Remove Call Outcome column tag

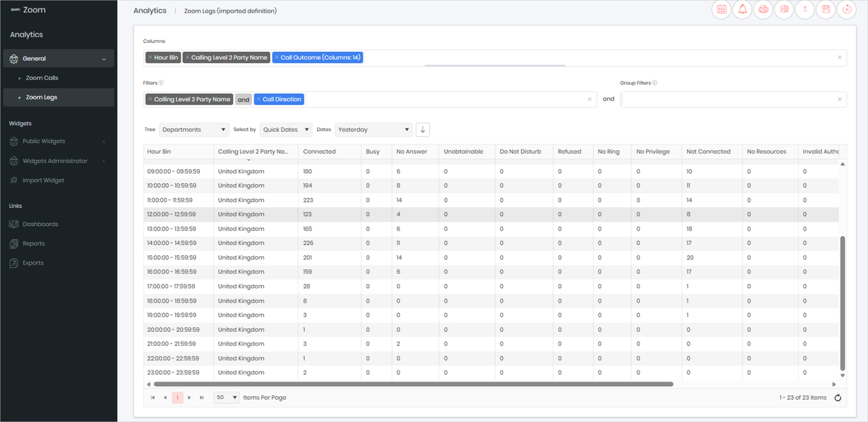[277, 57]
